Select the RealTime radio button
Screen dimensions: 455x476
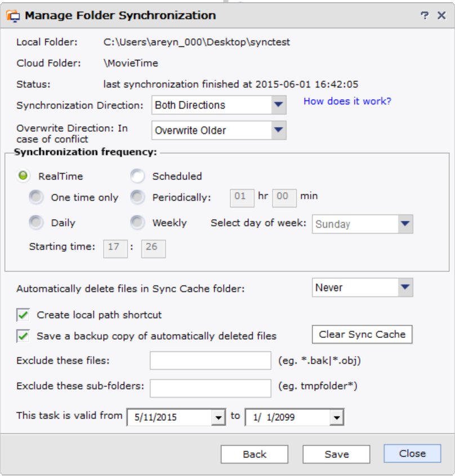[x=23, y=176]
